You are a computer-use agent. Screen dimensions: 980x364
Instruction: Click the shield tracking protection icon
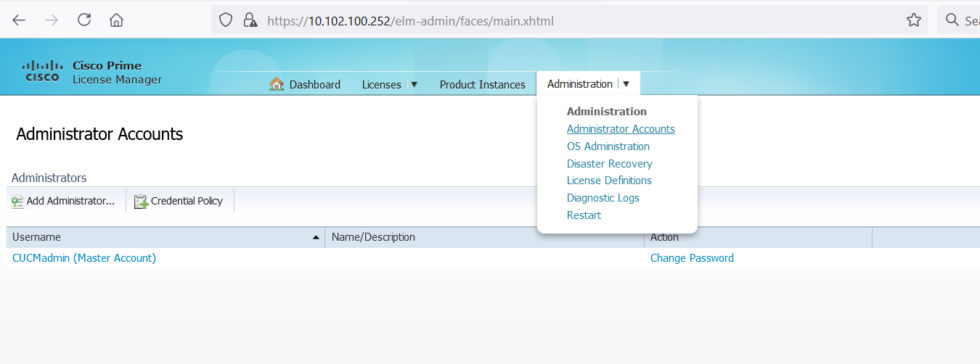click(x=226, y=20)
